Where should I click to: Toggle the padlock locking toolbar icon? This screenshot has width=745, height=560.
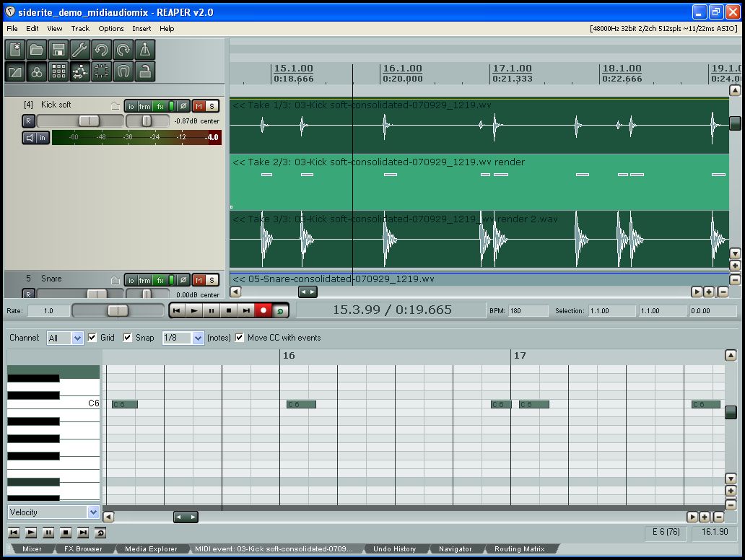pyautogui.click(x=145, y=71)
